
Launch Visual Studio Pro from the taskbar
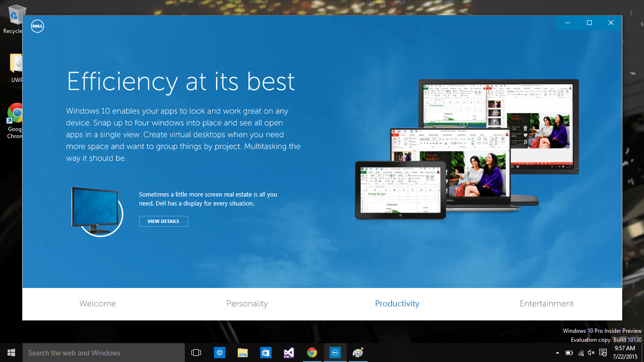[x=289, y=352]
